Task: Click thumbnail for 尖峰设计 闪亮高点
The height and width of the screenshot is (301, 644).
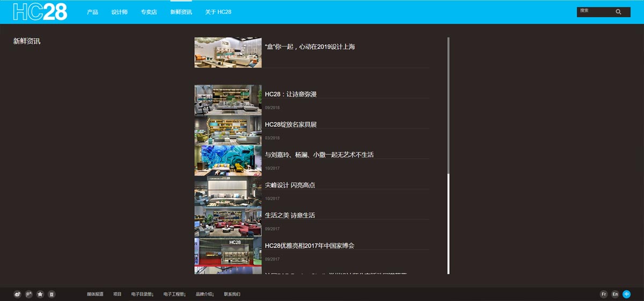Action: click(x=228, y=191)
